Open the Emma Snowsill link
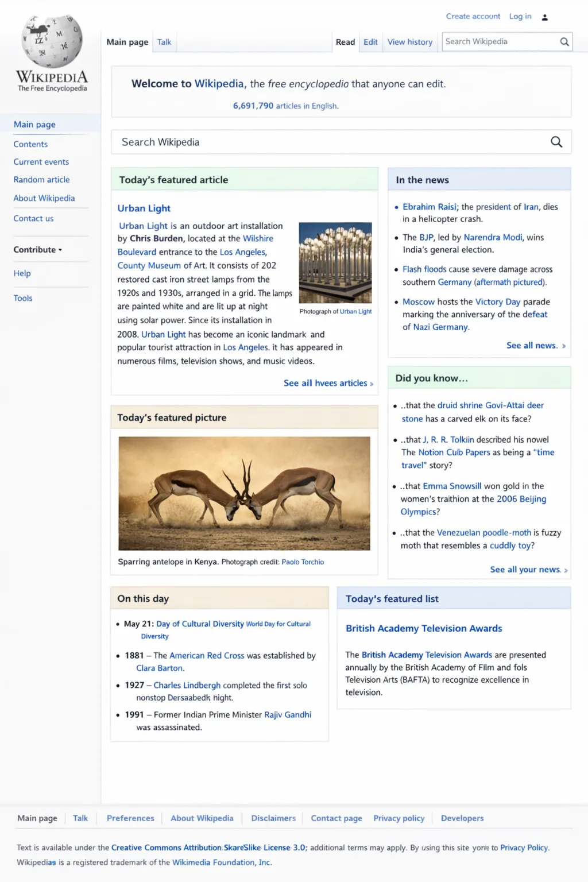 point(452,486)
